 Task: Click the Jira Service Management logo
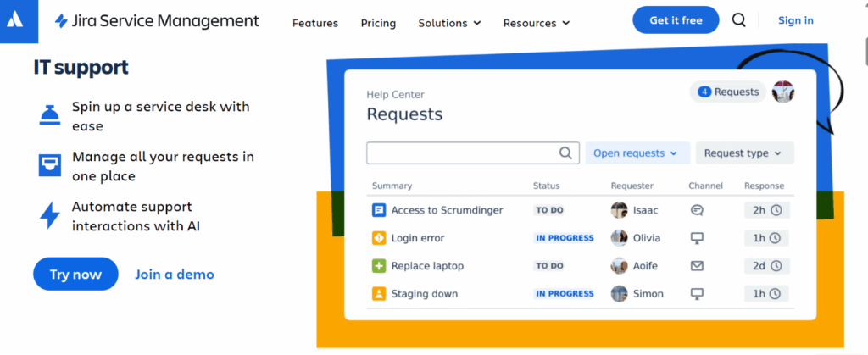(x=157, y=21)
